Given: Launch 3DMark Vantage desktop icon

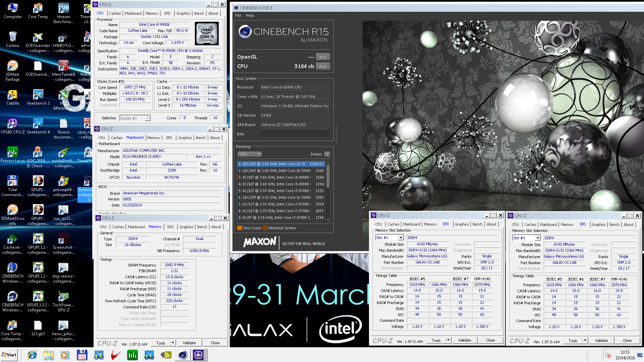Looking at the screenshot, I should [x=12, y=71].
